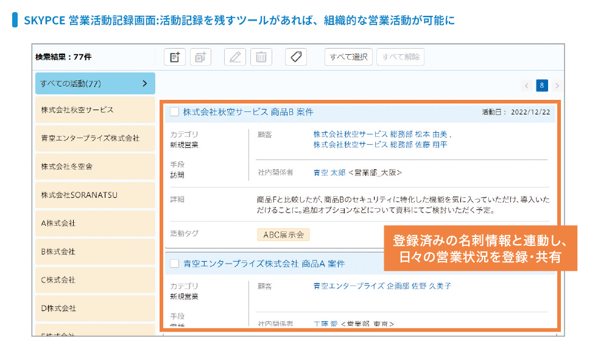
Task: Click the add new activity record icon
Action: (175, 57)
